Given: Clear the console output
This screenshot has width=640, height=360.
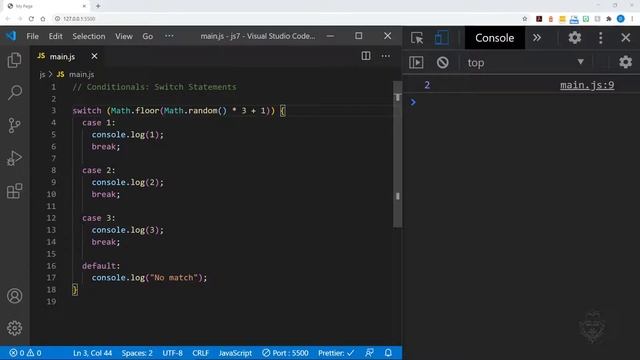Looking at the screenshot, I should pos(442,62).
